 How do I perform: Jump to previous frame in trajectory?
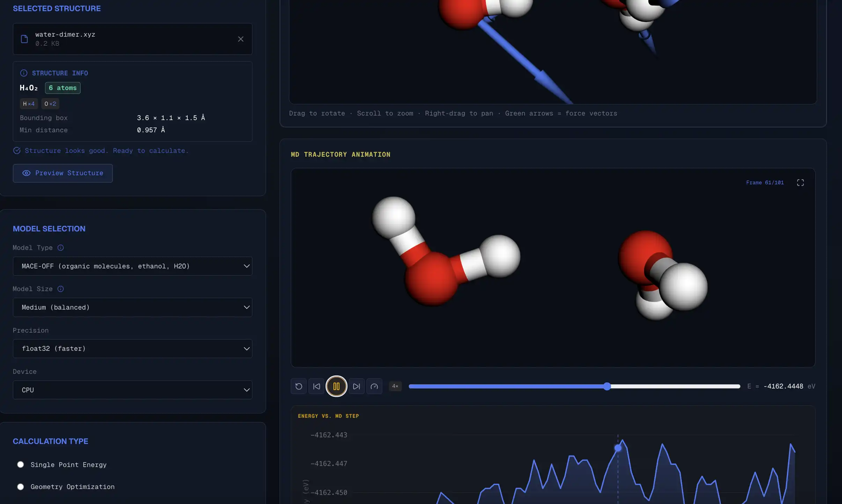(x=317, y=386)
